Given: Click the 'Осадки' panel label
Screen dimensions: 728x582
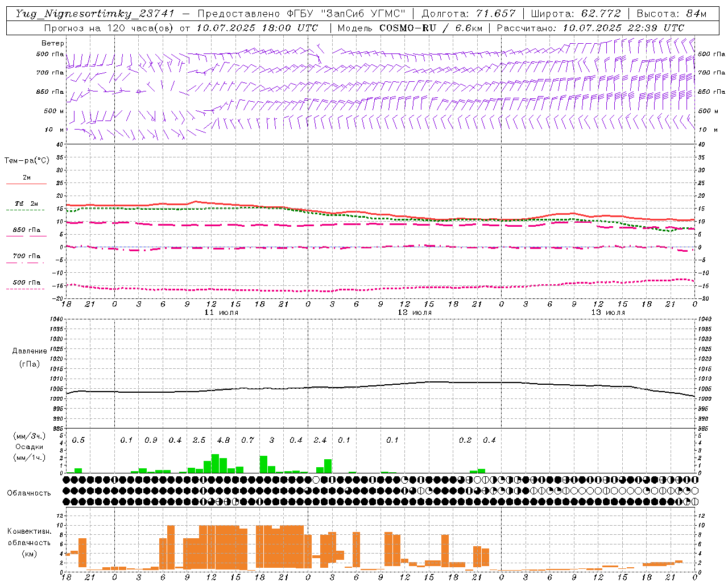Looking at the screenshot, I should tap(30, 447).
